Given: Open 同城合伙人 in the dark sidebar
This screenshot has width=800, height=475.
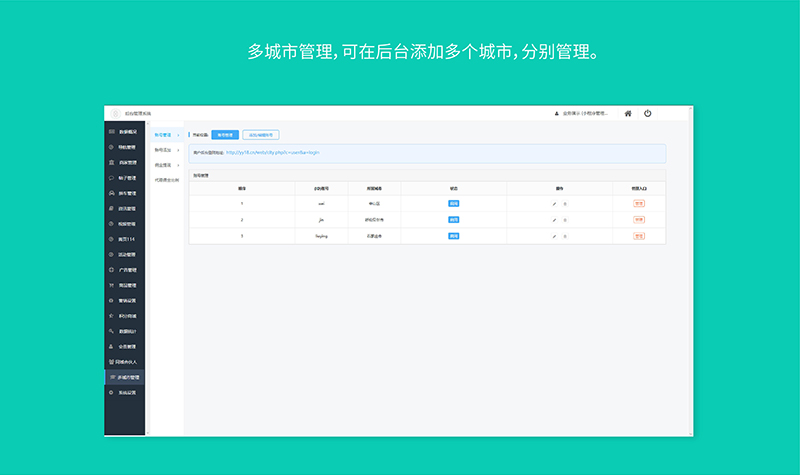Looking at the screenshot, I should pyautogui.click(x=124, y=362).
